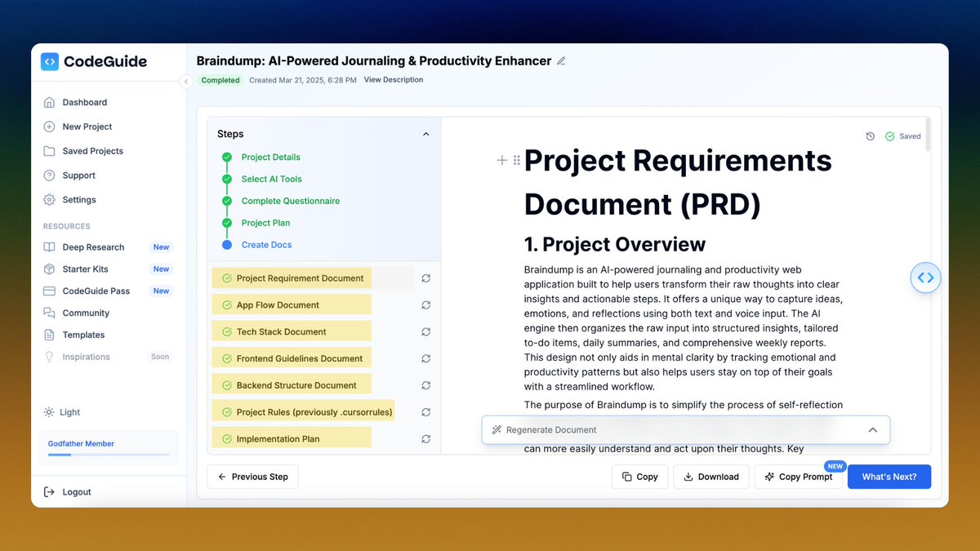980x551 pixels.
Task: Click the check icon on Tech Stack Document
Action: pos(226,332)
